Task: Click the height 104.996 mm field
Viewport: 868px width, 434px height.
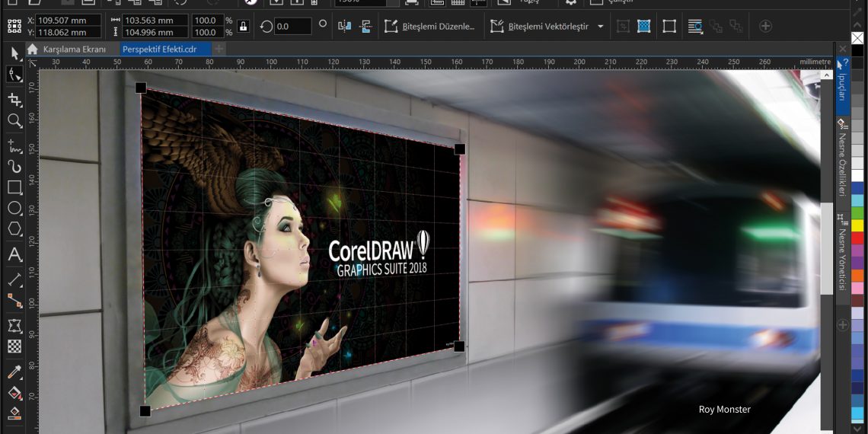Action: click(155, 33)
